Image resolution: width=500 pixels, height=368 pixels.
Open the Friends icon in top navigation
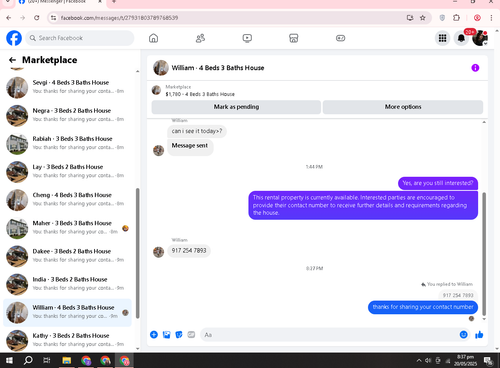point(200,38)
